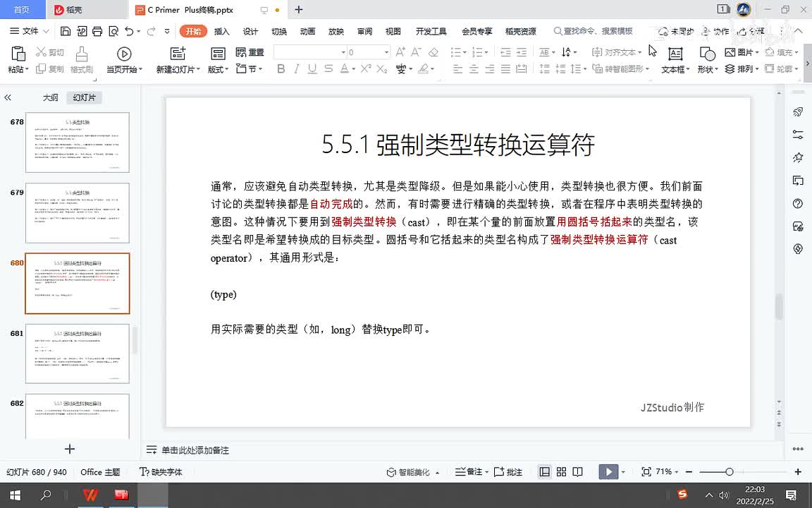Click the Subscript X₂ icon

pyautogui.click(x=381, y=69)
